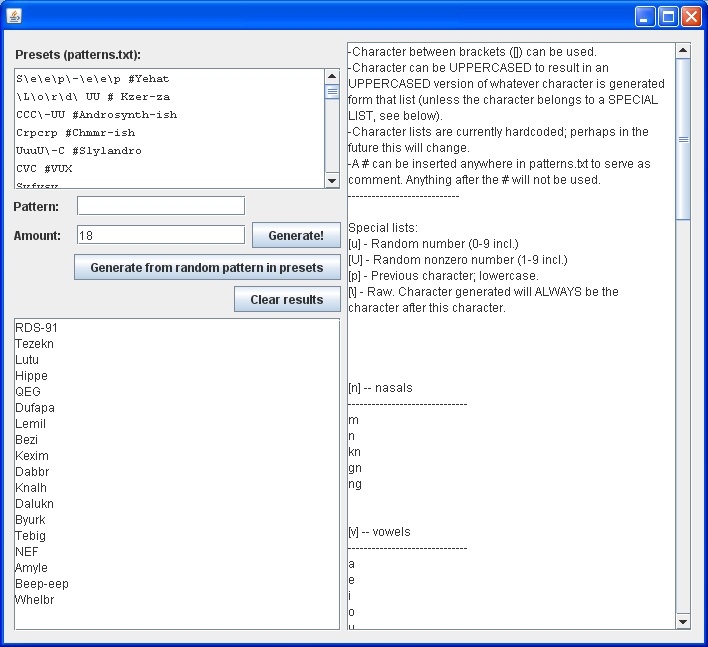Click the help text scroll up arrow
Screen dimensions: 708x647
684,50
